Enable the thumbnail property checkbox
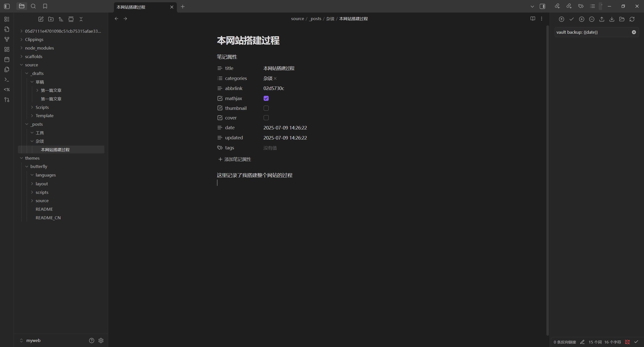The image size is (644, 347). pos(266,108)
